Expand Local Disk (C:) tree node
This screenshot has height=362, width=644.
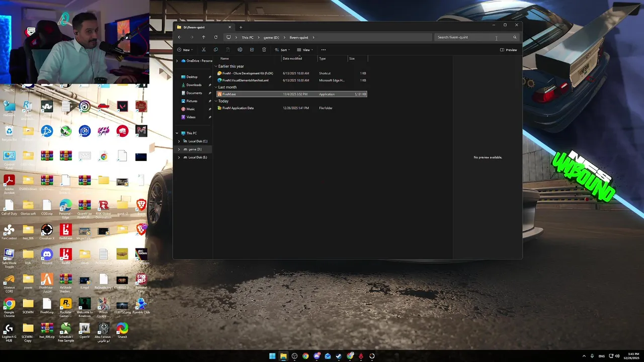pyautogui.click(x=179, y=141)
